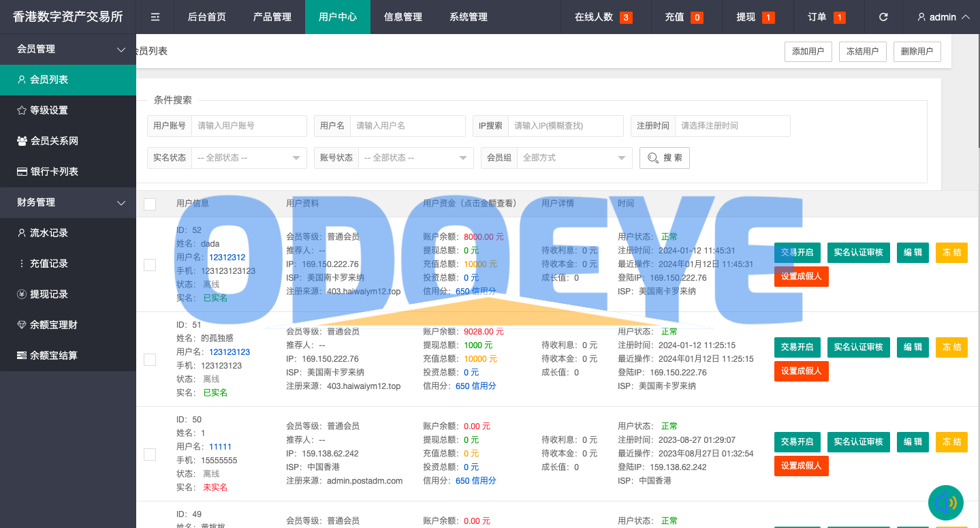
Task: Click the 充值 count badge 0
Action: point(697,18)
